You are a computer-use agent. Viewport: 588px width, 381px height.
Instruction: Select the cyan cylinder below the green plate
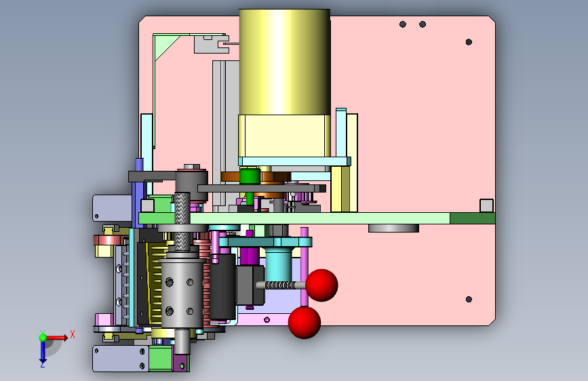coord(278,264)
